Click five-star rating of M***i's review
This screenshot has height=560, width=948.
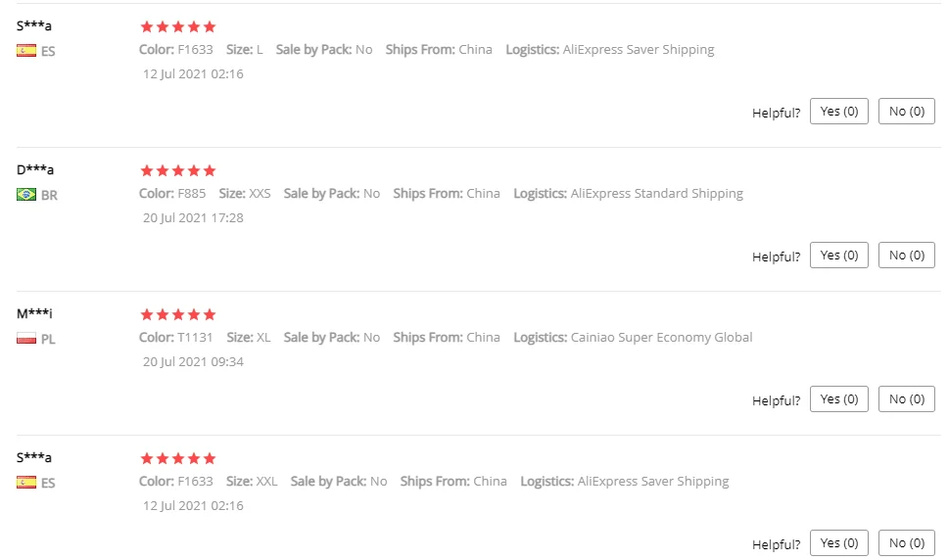coord(178,314)
